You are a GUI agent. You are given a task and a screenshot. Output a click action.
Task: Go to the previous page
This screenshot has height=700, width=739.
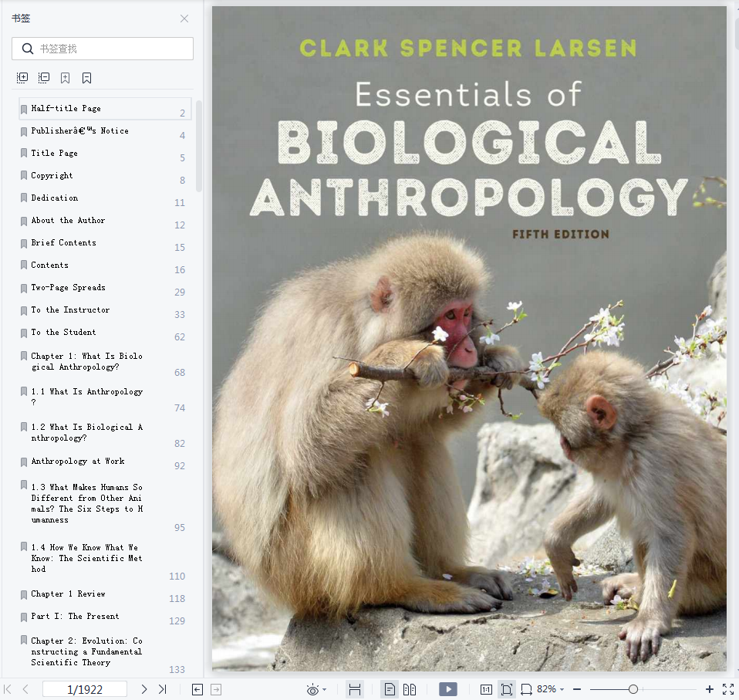coord(26,689)
